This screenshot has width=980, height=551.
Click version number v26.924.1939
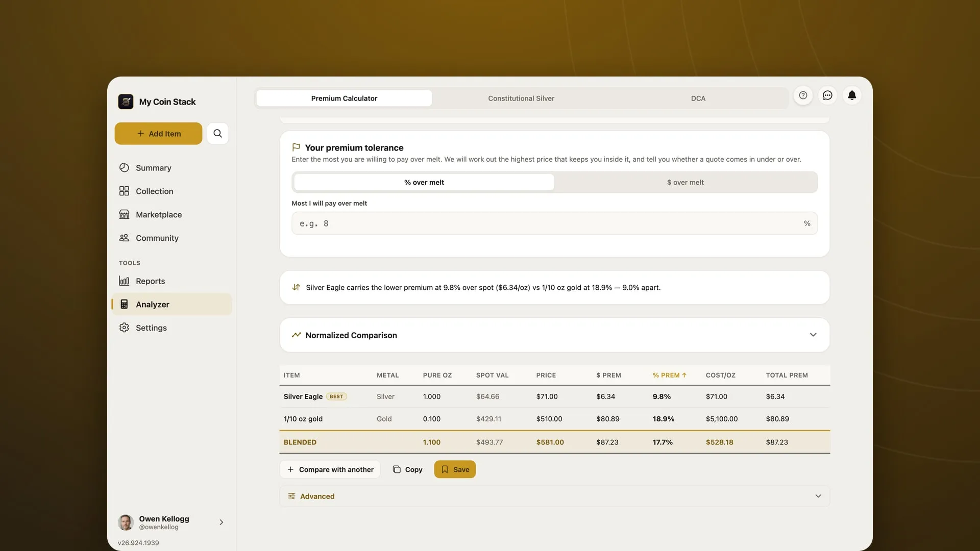coord(138,543)
